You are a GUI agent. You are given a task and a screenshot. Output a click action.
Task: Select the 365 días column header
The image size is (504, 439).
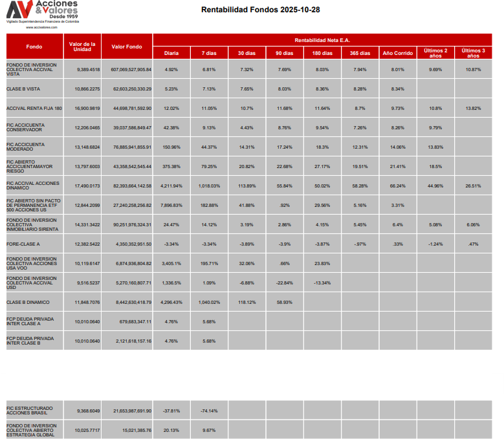tap(360, 53)
